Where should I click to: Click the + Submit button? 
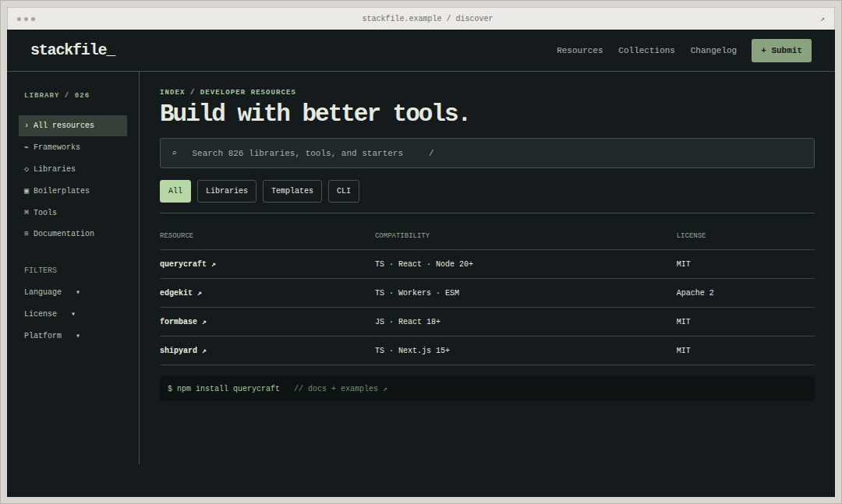[781, 51]
